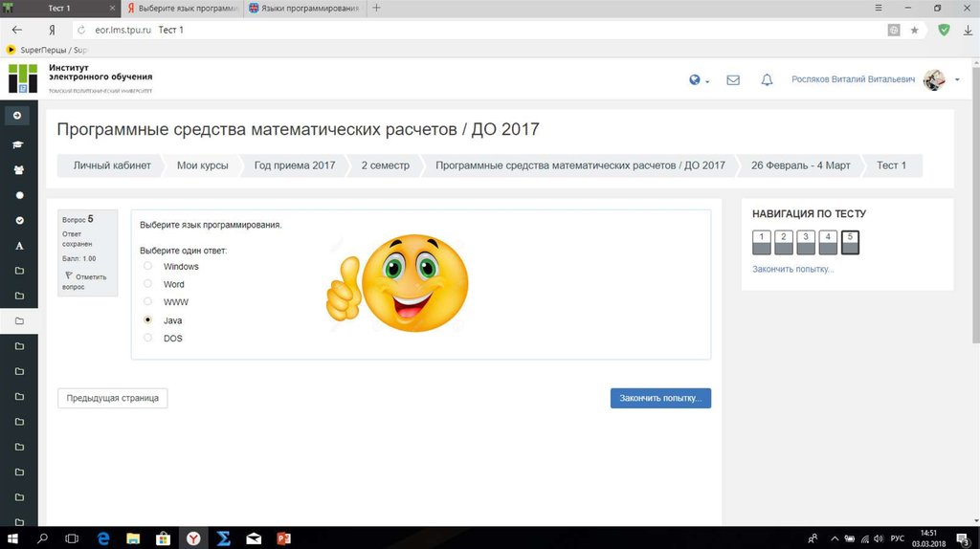Click the graduation cap sidebar icon
Viewport: 980px width, 549px height.
(17, 144)
